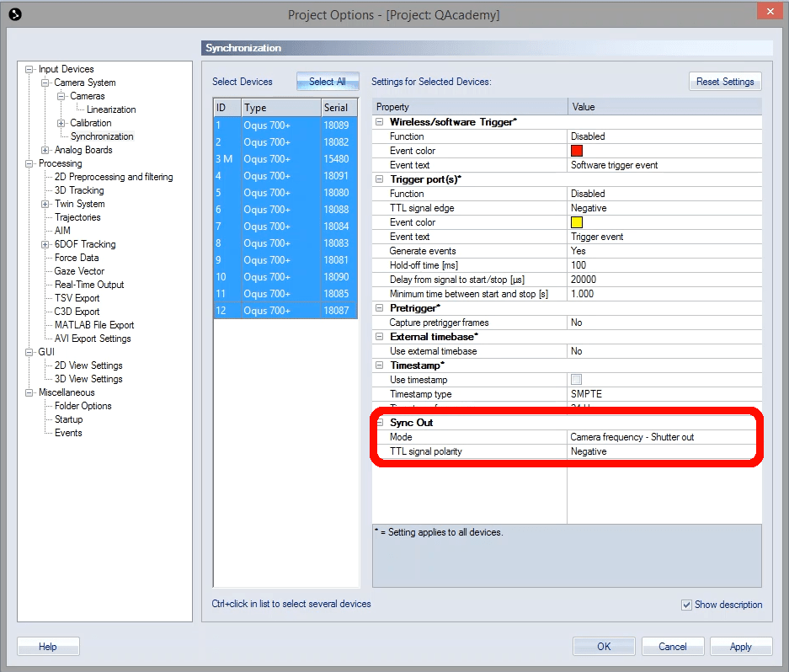Click the red Event color swatch

tap(577, 151)
